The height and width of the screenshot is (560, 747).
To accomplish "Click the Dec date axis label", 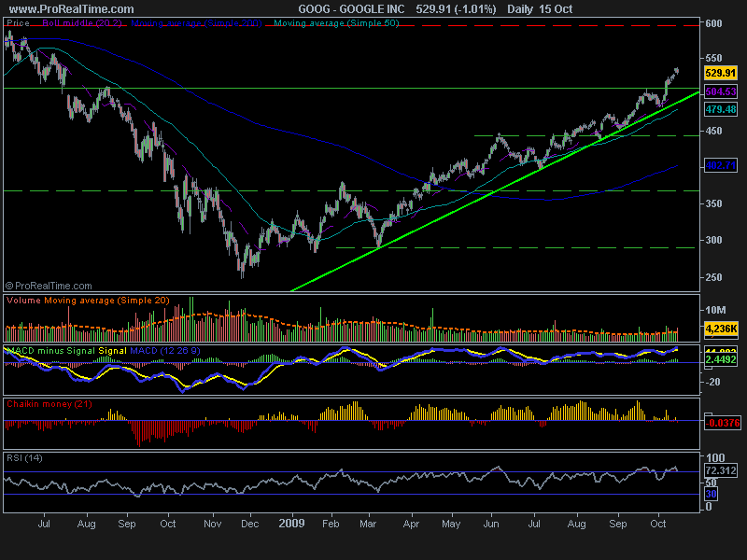I will coord(250,524).
